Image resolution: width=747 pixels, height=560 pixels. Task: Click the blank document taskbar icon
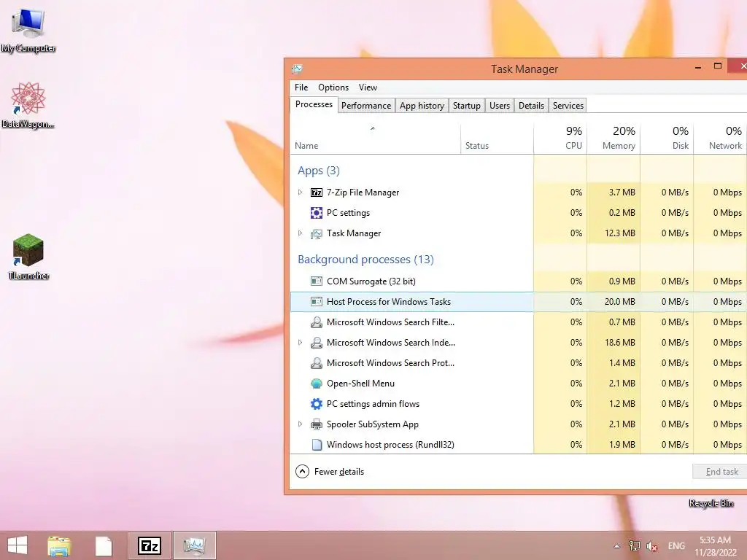(104, 545)
